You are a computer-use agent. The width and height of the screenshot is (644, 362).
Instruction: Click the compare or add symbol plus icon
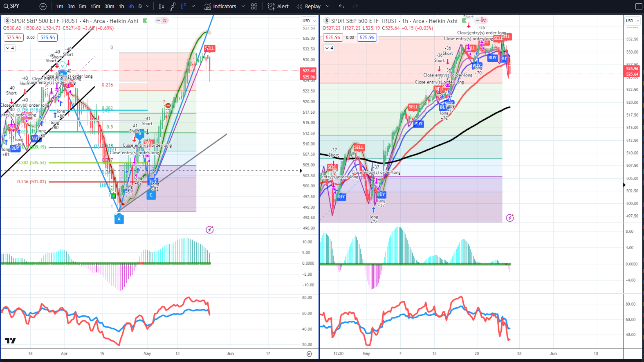[43, 7]
